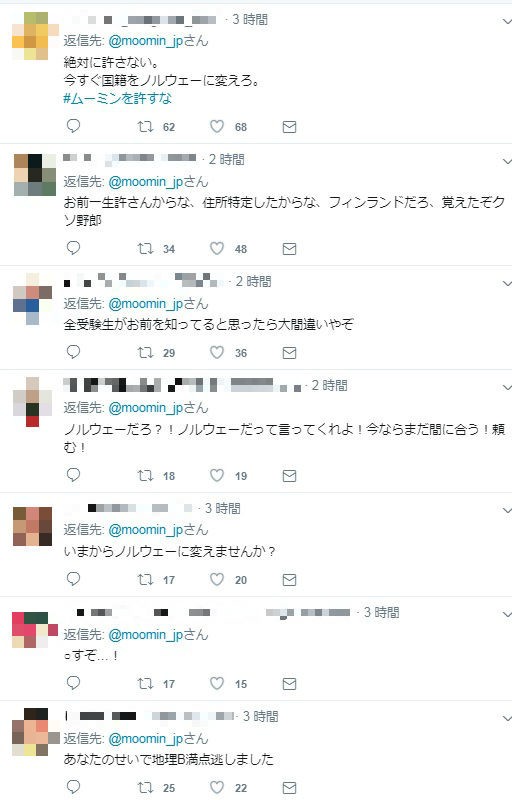Click the #ムーミンを許すな hashtag

117,98
